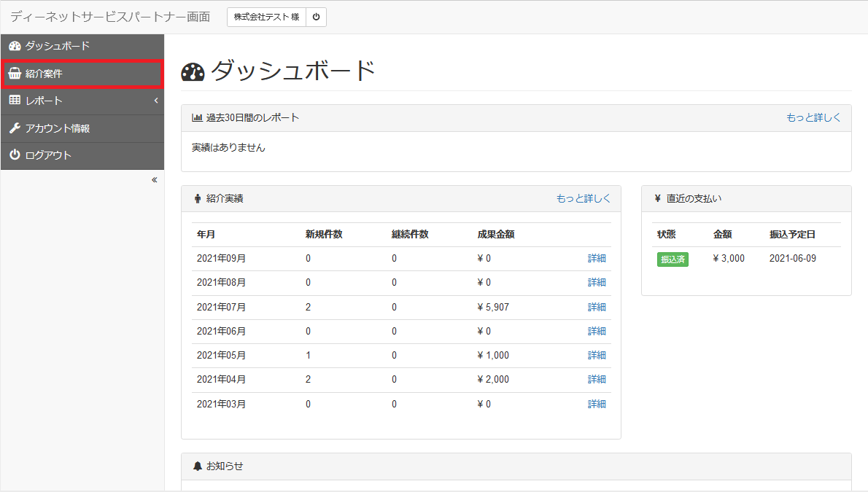
Task: Click the power icon for ログアウト
Action: (15, 155)
